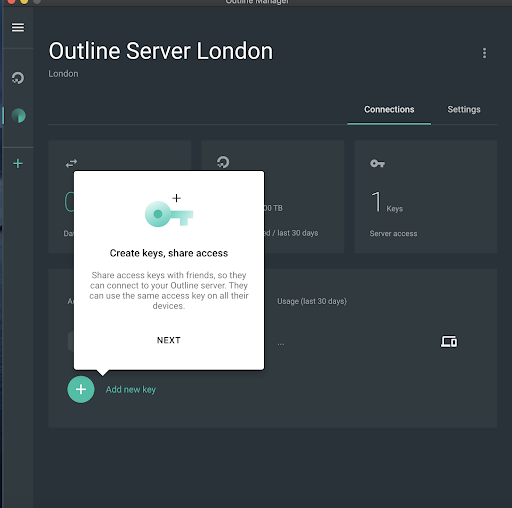Screen dimensions: 512x508
Task: Click the Add new key text label
Action: pos(131,389)
